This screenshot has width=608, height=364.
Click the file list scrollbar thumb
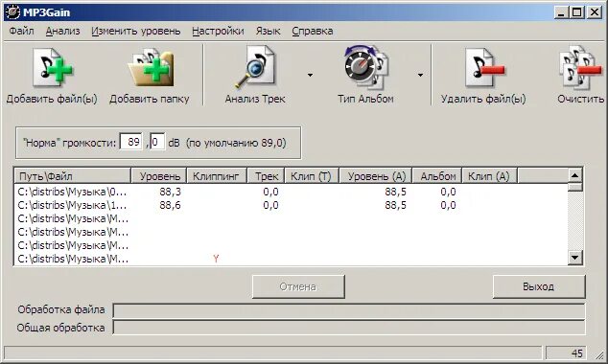click(x=575, y=187)
